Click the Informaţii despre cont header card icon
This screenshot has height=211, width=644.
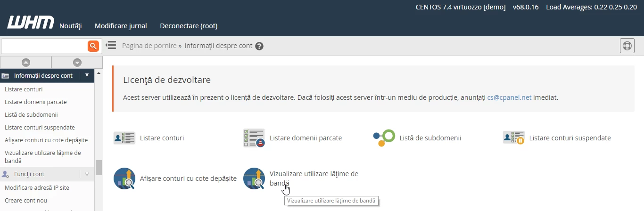[5, 76]
